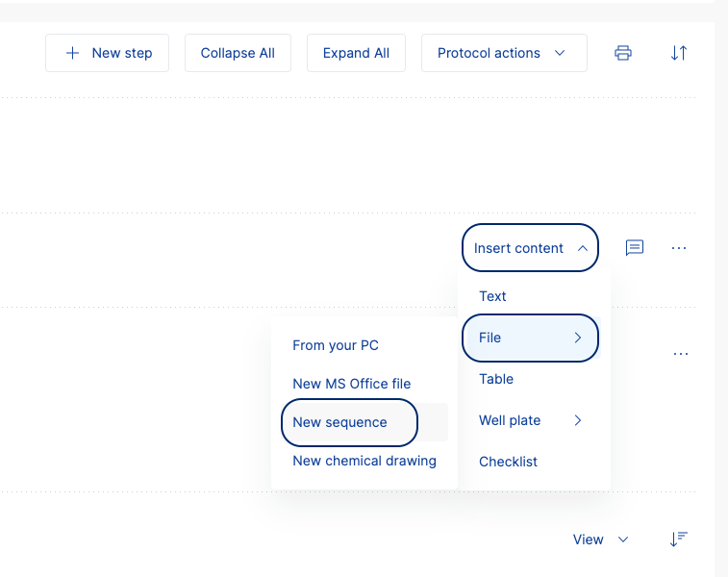The width and height of the screenshot is (728, 577).
Task: Choose Text from the insert menu
Action: 492,296
